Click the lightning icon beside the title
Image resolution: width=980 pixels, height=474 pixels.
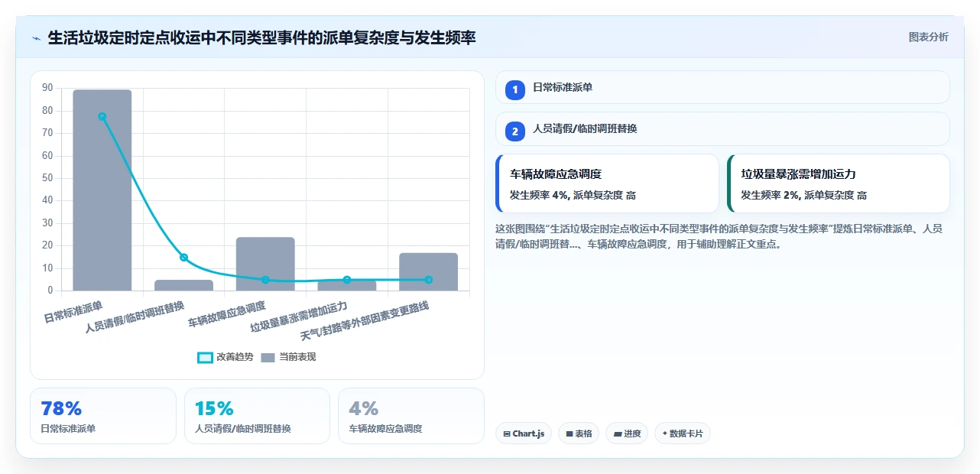point(36,37)
